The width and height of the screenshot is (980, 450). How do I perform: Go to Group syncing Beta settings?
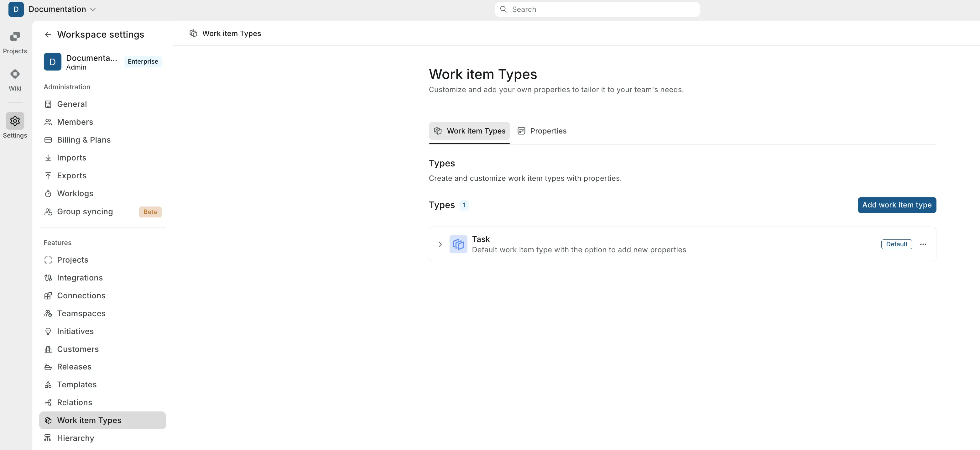[x=85, y=212]
